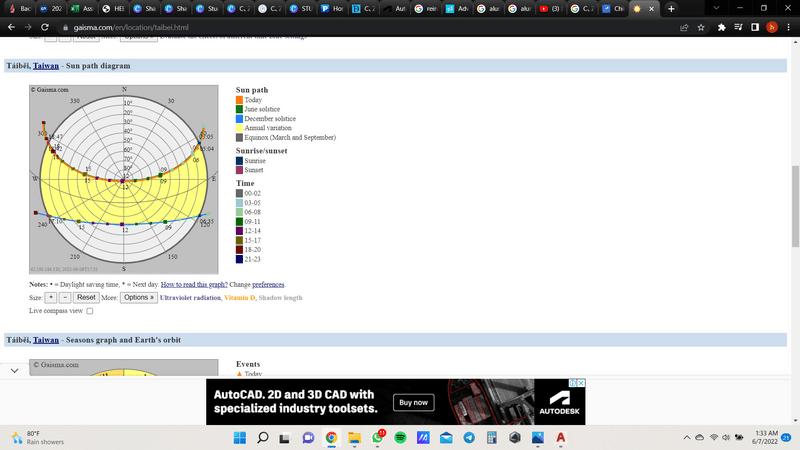Open Telegram from the taskbar
The width and height of the screenshot is (800, 450).
point(469,437)
